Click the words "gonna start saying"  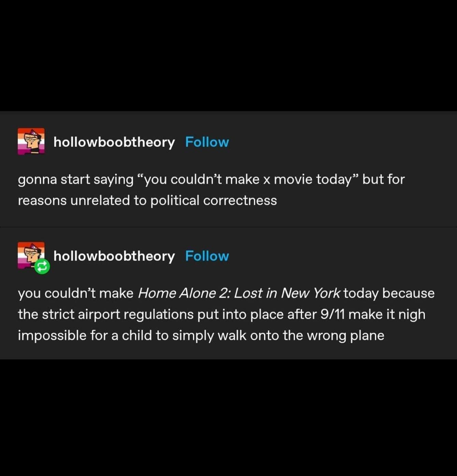(x=75, y=179)
